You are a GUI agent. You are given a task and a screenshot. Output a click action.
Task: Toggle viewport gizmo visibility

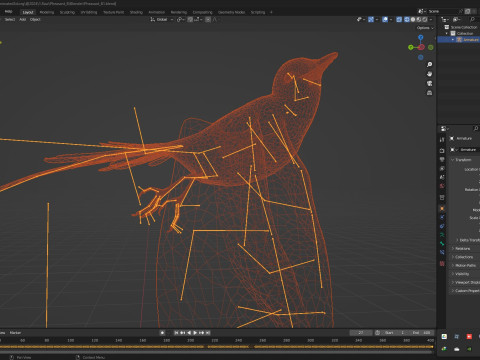(x=371, y=20)
